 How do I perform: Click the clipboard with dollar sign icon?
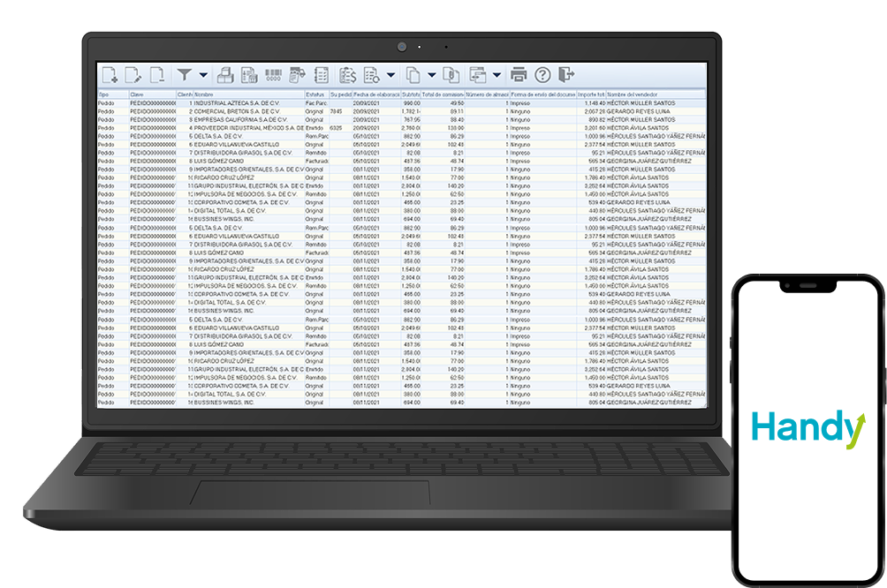(347, 75)
